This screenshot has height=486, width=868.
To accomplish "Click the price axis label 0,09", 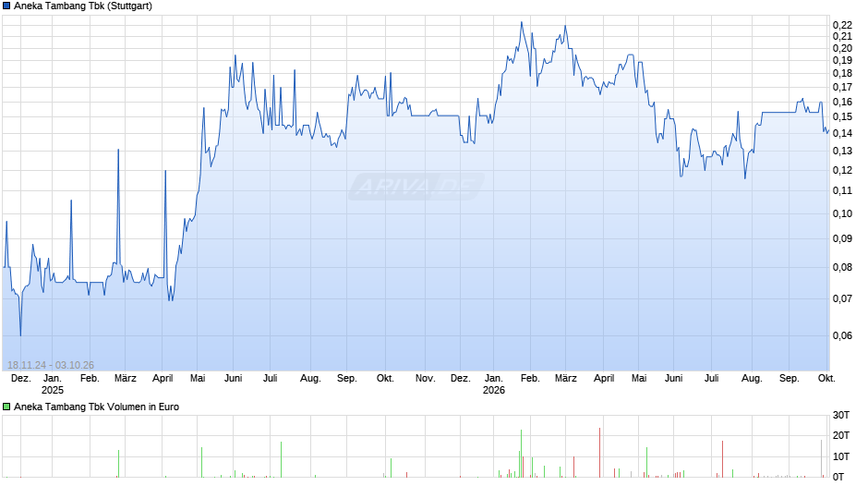I will 842,239.
